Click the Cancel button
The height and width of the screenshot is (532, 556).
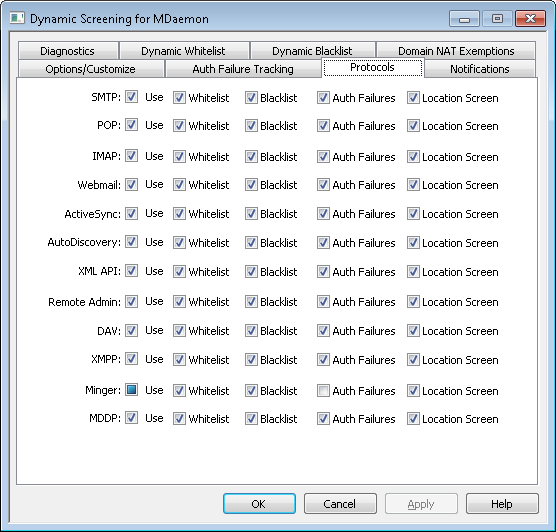pyautogui.click(x=340, y=504)
